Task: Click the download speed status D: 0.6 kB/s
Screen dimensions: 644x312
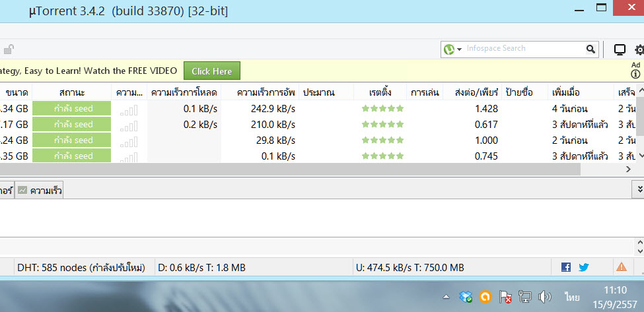Action: pyautogui.click(x=201, y=268)
